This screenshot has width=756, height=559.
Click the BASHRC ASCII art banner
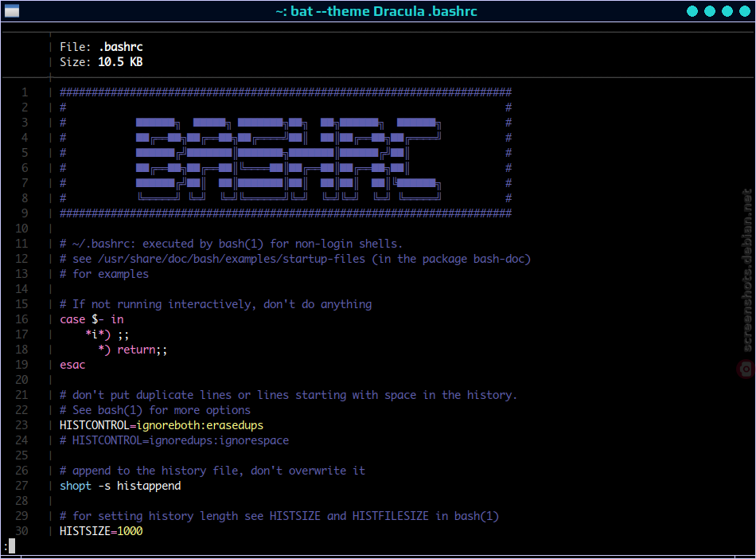pyautogui.click(x=288, y=158)
